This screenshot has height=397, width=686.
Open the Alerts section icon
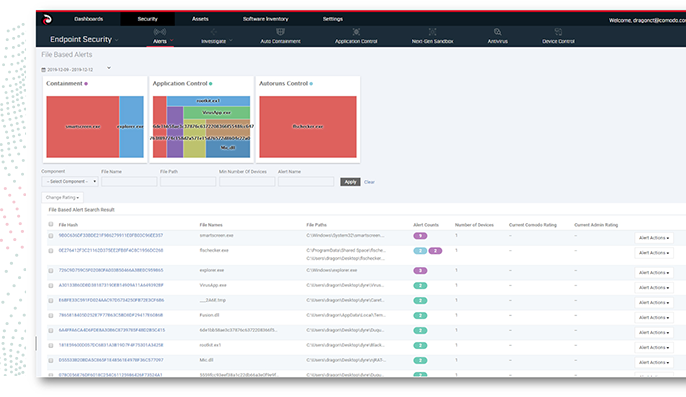[x=160, y=32]
